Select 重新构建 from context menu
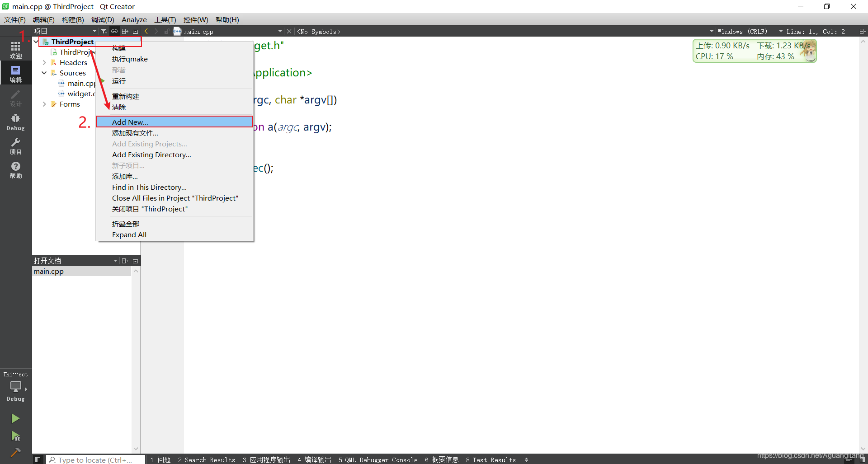Image resolution: width=868 pixels, height=464 pixels. coord(175,96)
